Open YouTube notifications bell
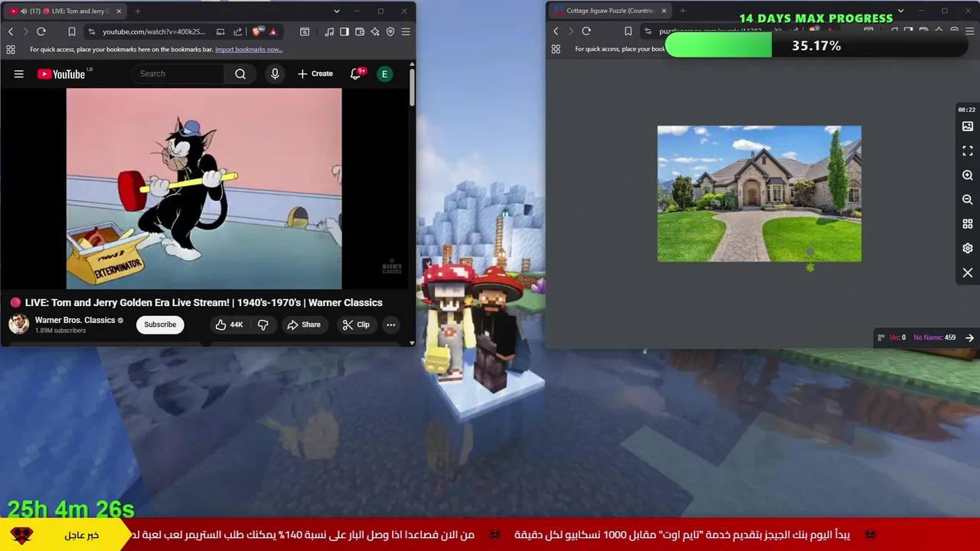The image size is (980, 551). click(x=356, y=73)
